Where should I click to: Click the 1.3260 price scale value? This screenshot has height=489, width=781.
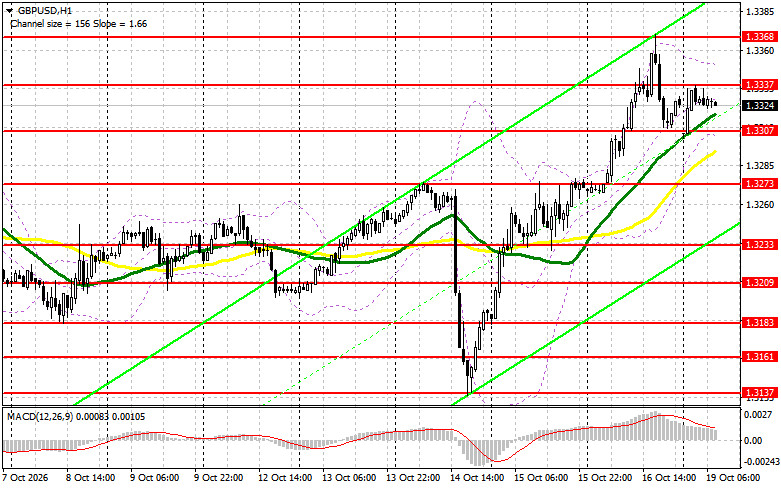[x=760, y=205]
